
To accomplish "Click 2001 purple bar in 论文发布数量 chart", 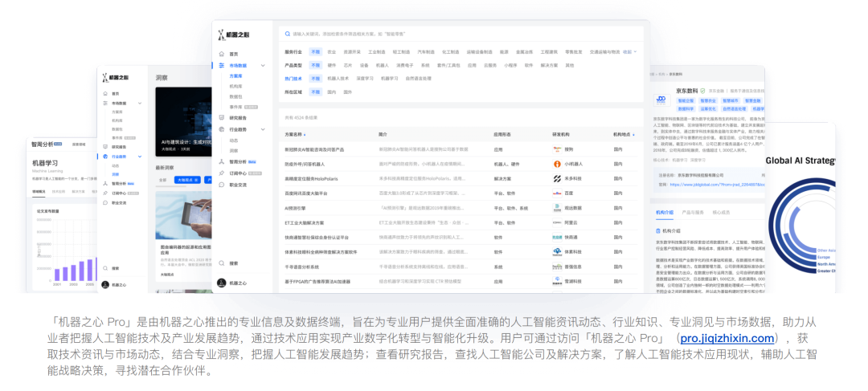I will 57,275.
